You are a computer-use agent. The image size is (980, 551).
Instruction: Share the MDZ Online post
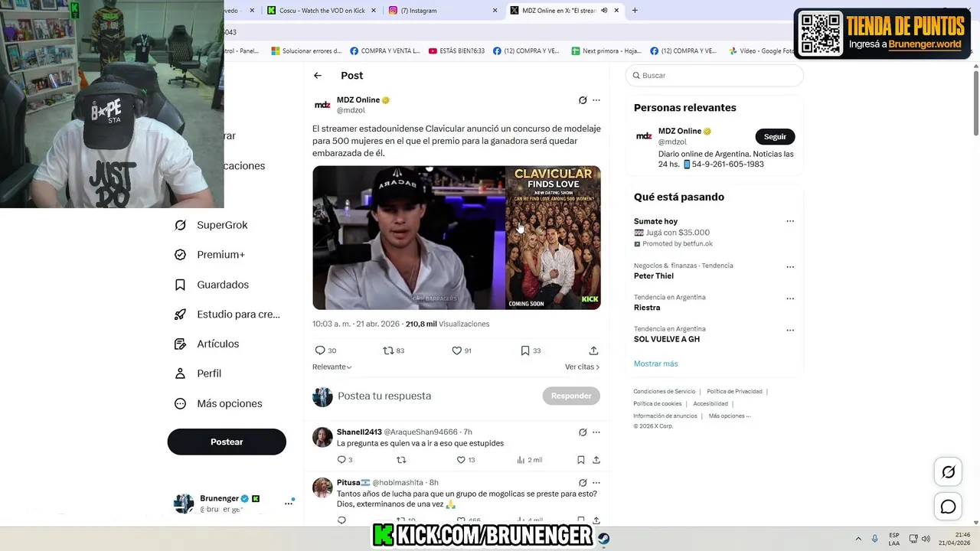pyautogui.click(x=593, y=350)
